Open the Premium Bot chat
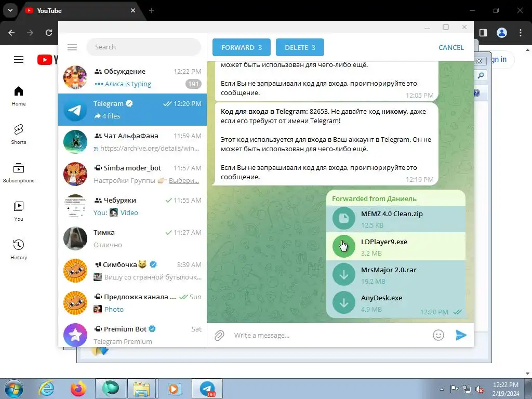 [x=132, y=334]
